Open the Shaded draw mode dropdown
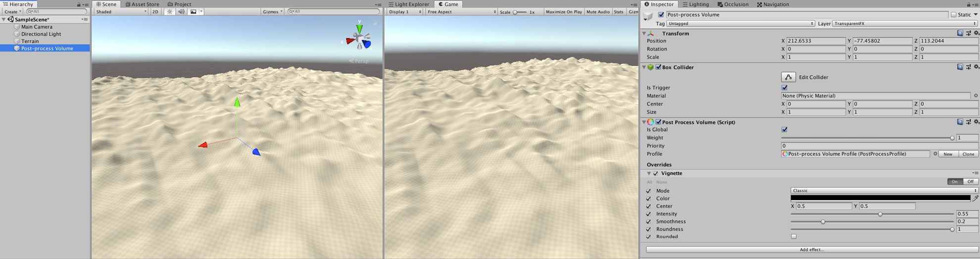This screenshot has height=259, width=980. 121,11
